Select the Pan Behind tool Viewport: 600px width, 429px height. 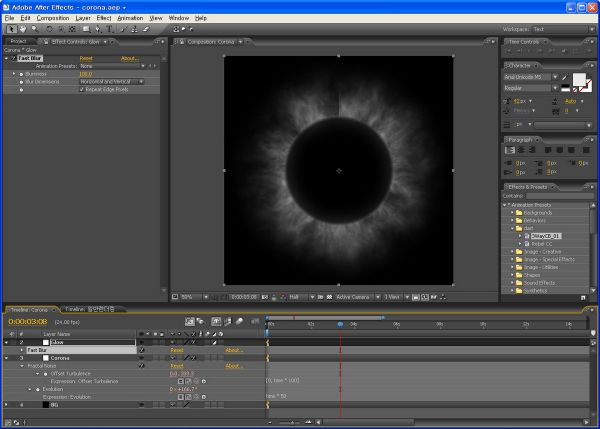pyautogui.click(x=73, y=29)
